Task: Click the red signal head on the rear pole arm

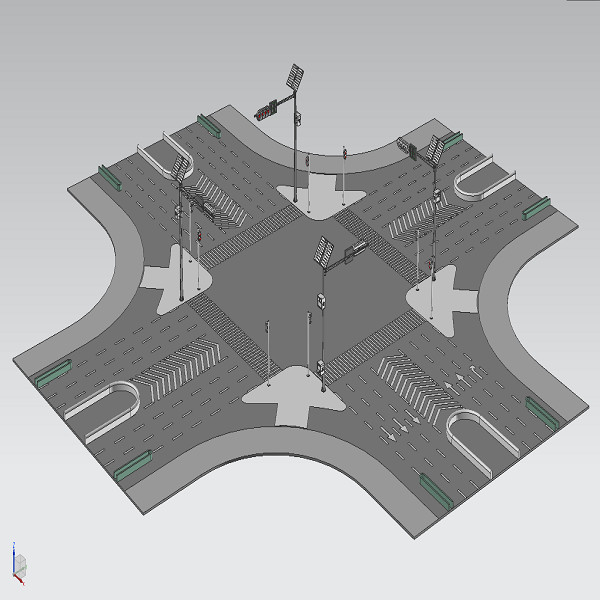Action: 265,110
